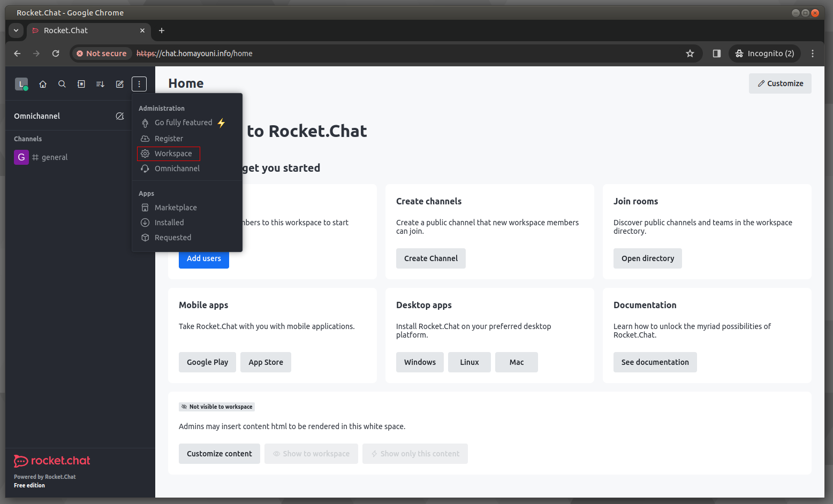Open Workspace from Administration menu
Image resolution: width=833 pixels, height=504 pixels.
point(187,154)
